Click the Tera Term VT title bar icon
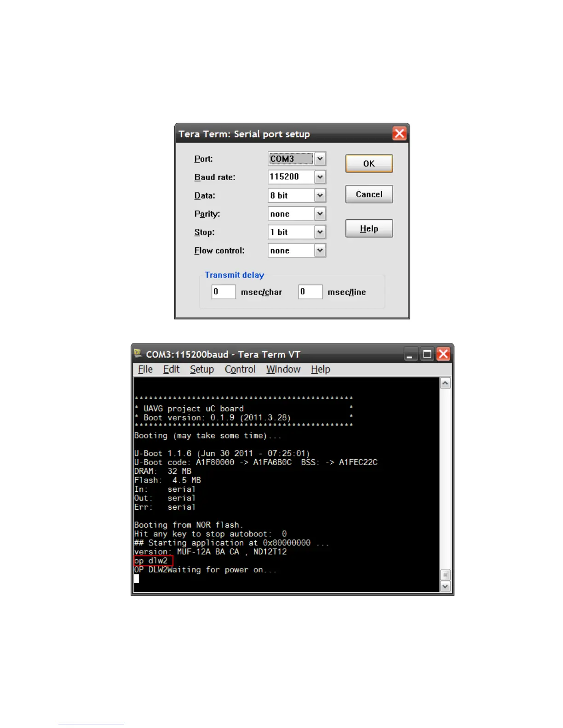Screen dimensions: 563x728 138,353
